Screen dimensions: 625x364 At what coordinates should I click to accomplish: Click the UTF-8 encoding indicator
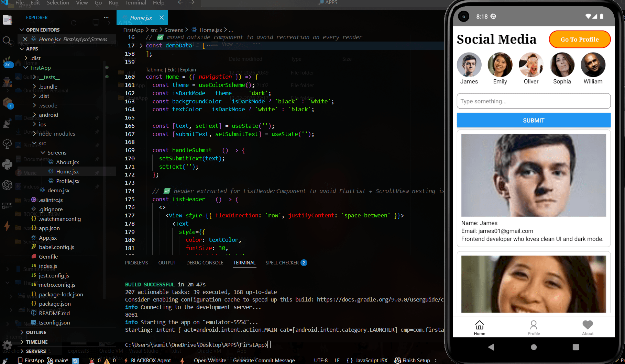[x=320, y=360]
